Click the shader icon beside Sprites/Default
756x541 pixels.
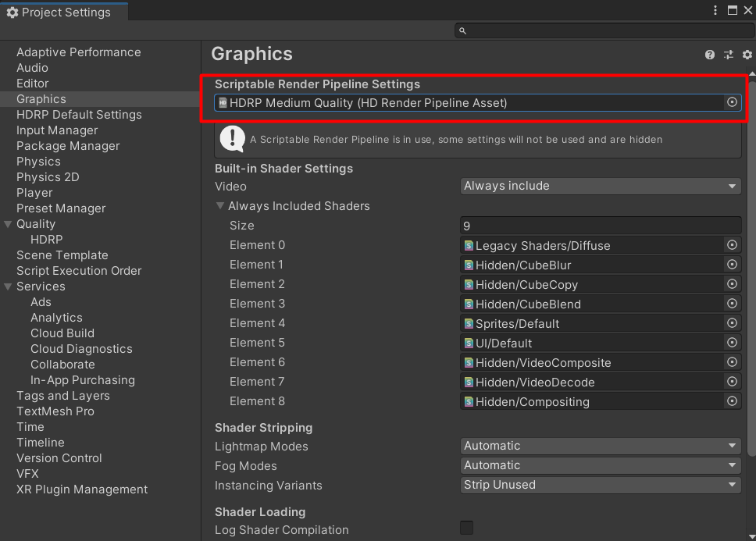pyautogui.click(x=469, y=324)
